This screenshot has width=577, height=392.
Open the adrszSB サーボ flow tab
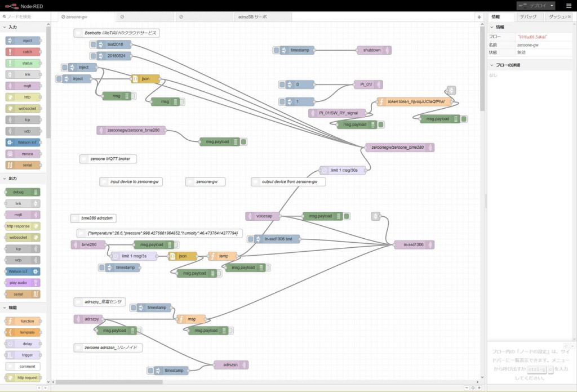[252, 17]
